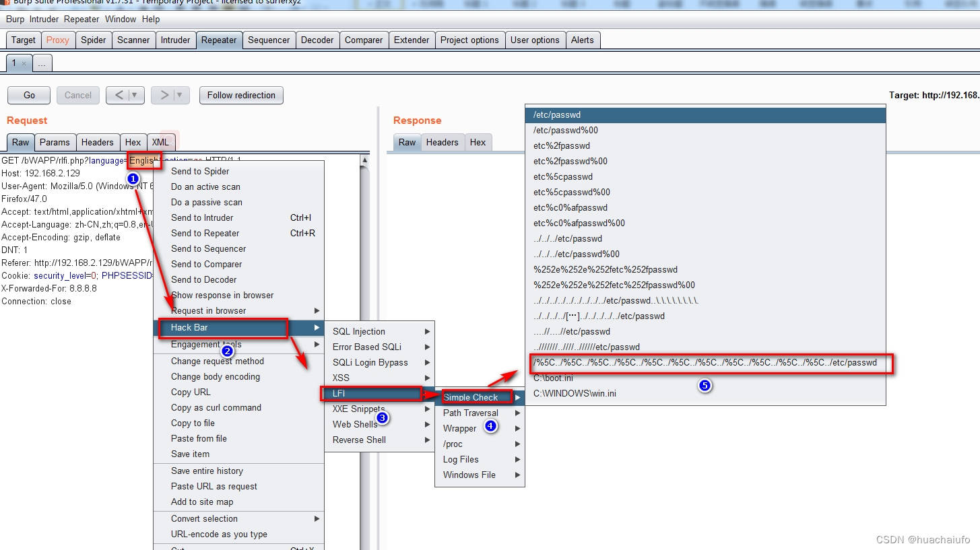Add a new Repeater tab with the ... tab
980x550 pixels.
[x=42, y=63]
